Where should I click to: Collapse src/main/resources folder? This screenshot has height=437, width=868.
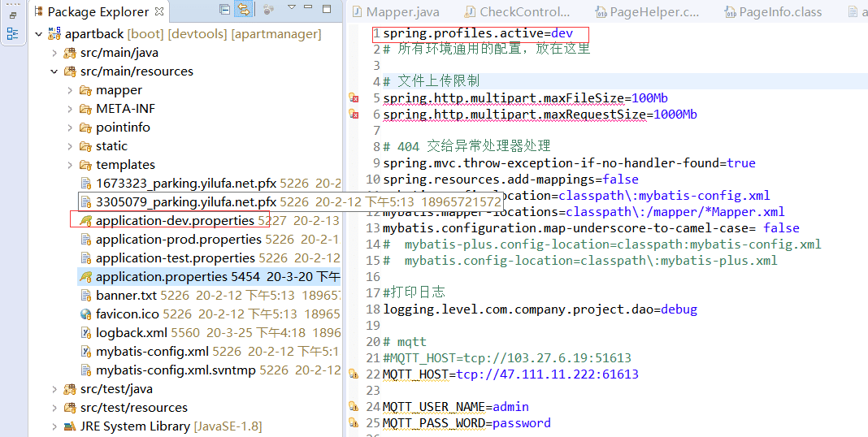coord(54,71)
